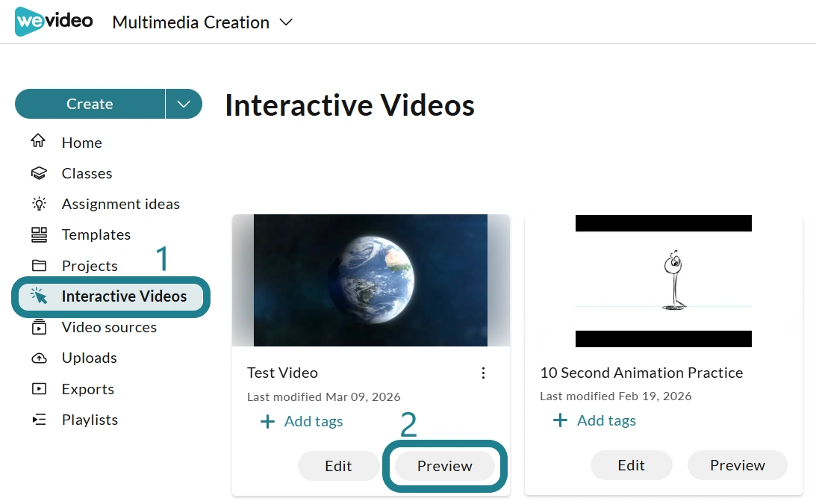Click the Interactive Videos cursor icon
Viewport: 816px width, 504px height.
(39, 296)
